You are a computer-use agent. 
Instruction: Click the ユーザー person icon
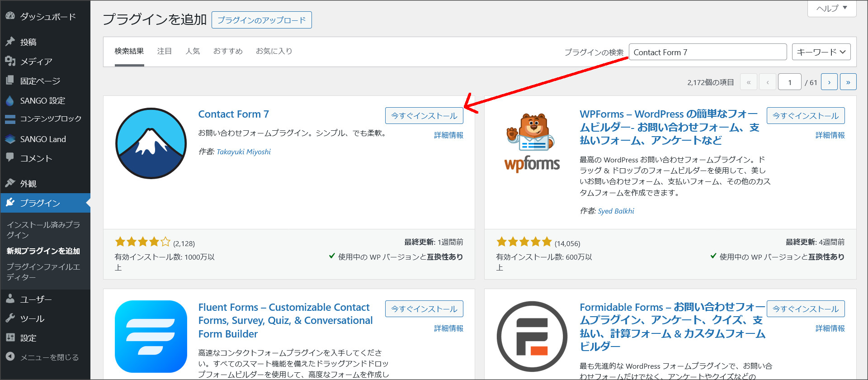pos(10,299)
